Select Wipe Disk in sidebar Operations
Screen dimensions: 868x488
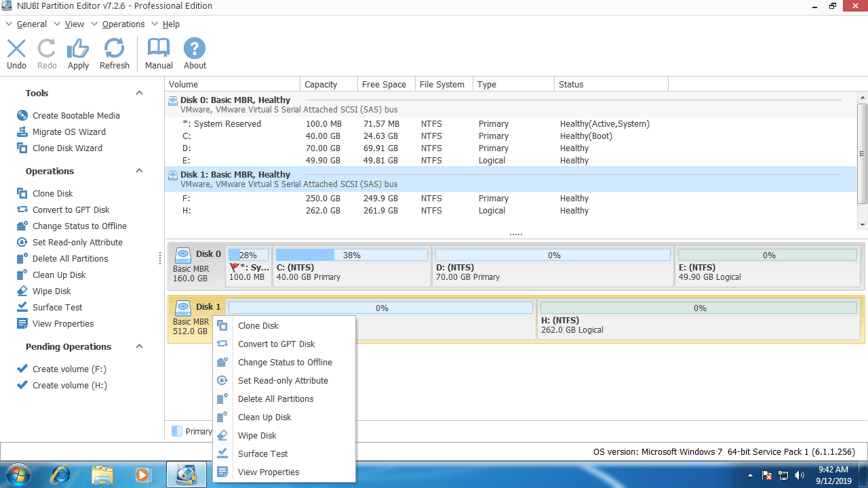(52, 291)
